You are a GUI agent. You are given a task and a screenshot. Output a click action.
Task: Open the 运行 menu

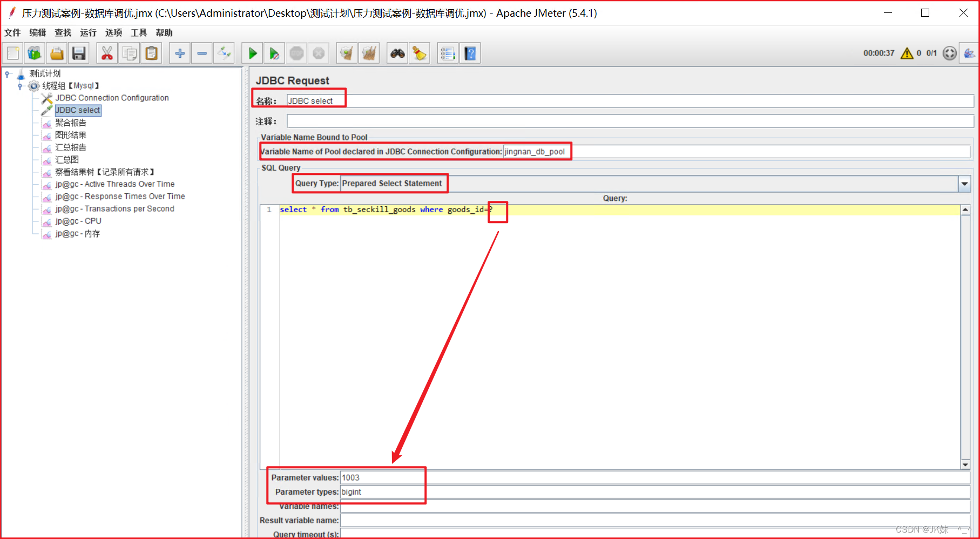tap(88, 32)
